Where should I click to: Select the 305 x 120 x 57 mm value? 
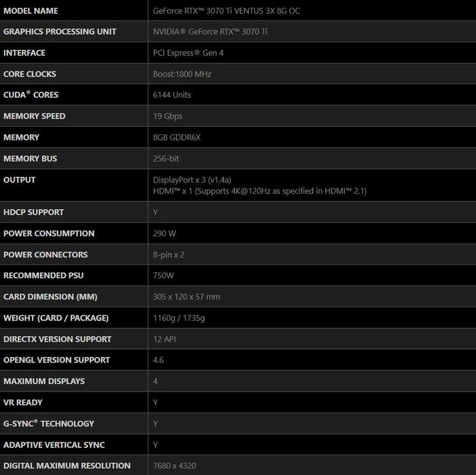[x=186, y=297]
